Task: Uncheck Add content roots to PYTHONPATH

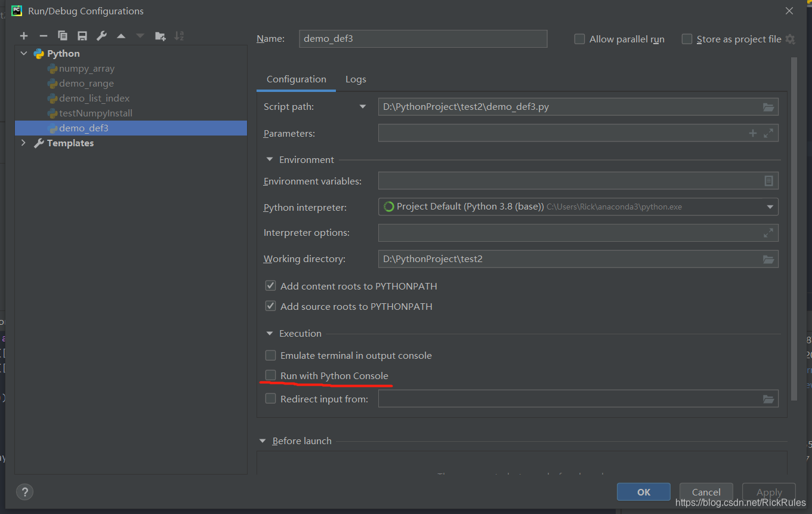Action: [270, 286]
